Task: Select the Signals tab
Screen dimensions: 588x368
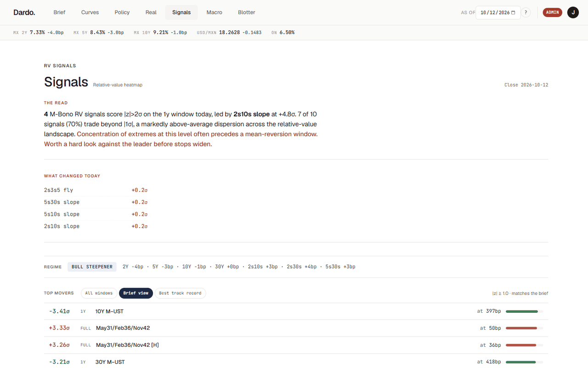Action: point(181,12)
